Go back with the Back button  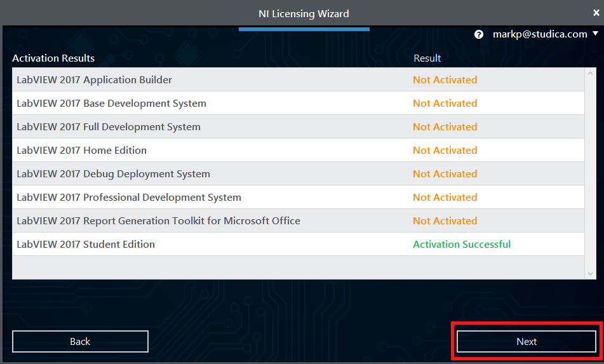(x=80, y=341)
